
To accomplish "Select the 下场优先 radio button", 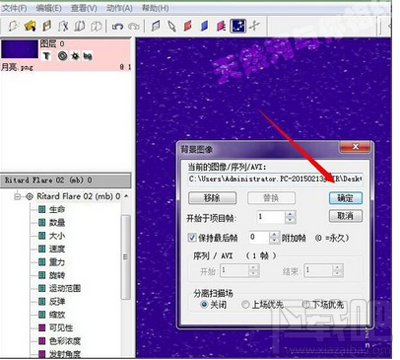I will coord(306,304).
